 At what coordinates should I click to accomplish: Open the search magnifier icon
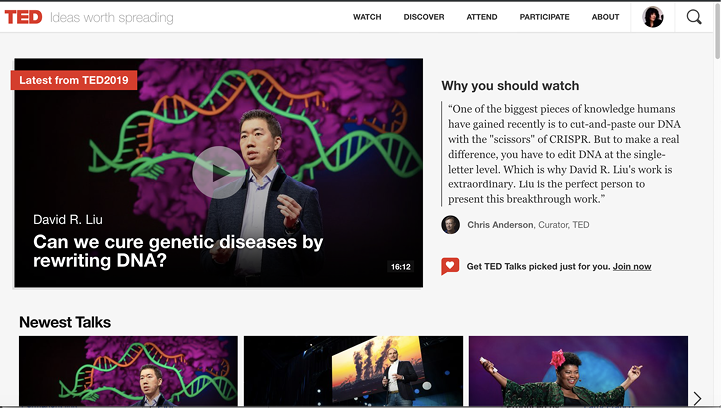pos(694,17)
